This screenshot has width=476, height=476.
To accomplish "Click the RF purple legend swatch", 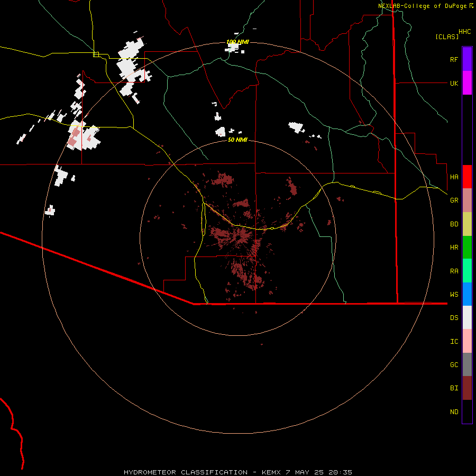I will coord(467,59).
